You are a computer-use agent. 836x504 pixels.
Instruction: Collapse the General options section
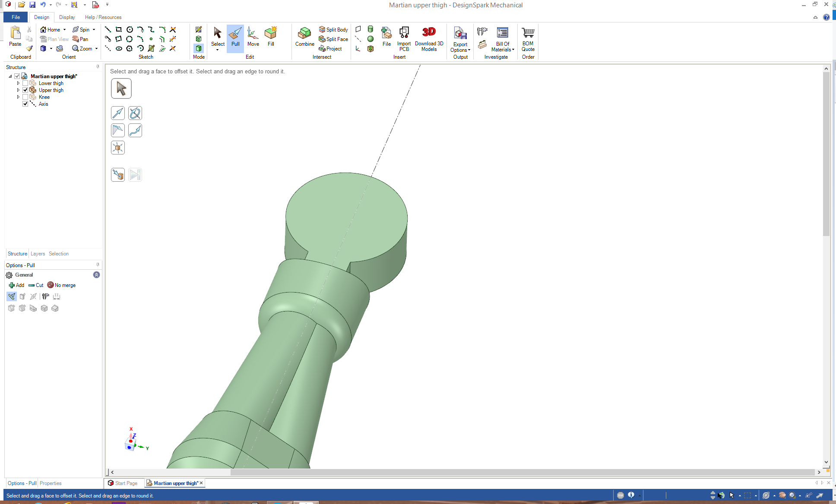[96, 275]
